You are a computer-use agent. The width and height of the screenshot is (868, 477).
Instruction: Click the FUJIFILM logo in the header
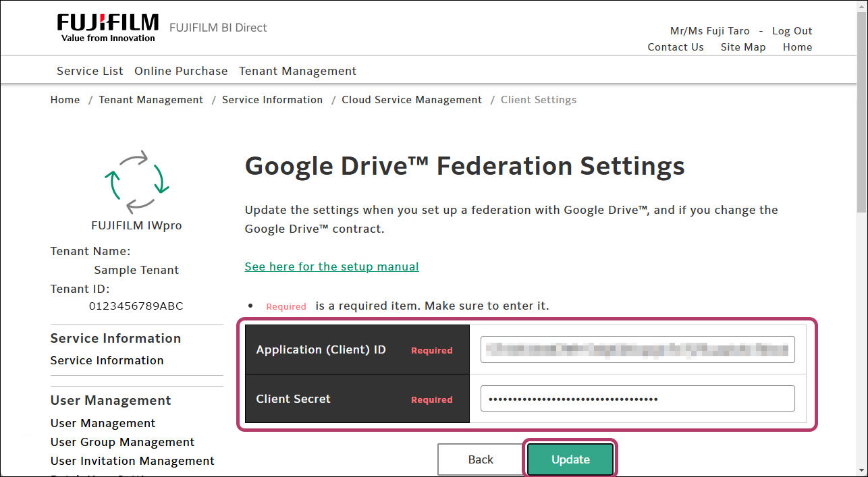click(x=108, y=28)
